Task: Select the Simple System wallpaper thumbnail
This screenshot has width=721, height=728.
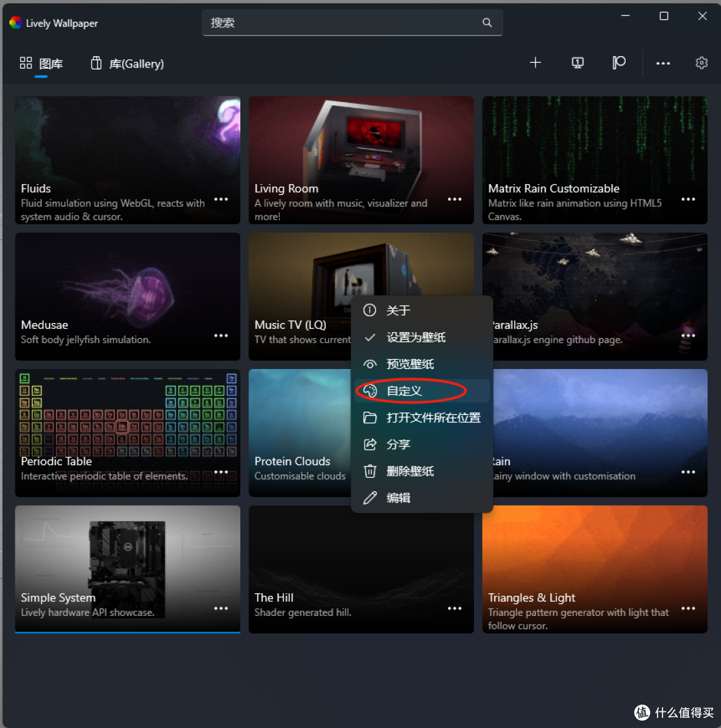Action: 128,569
